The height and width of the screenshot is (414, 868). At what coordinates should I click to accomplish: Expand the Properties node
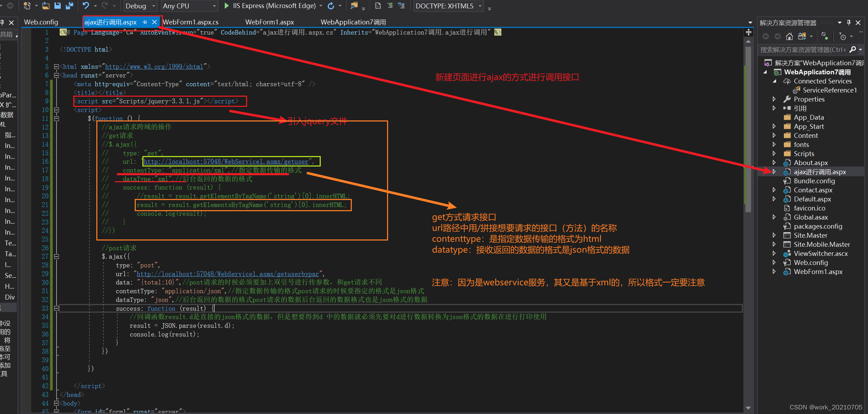pos(774,99)
